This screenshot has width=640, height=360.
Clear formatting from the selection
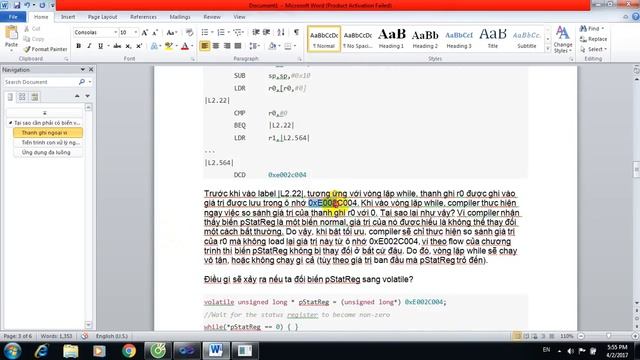tap(189, 32)
